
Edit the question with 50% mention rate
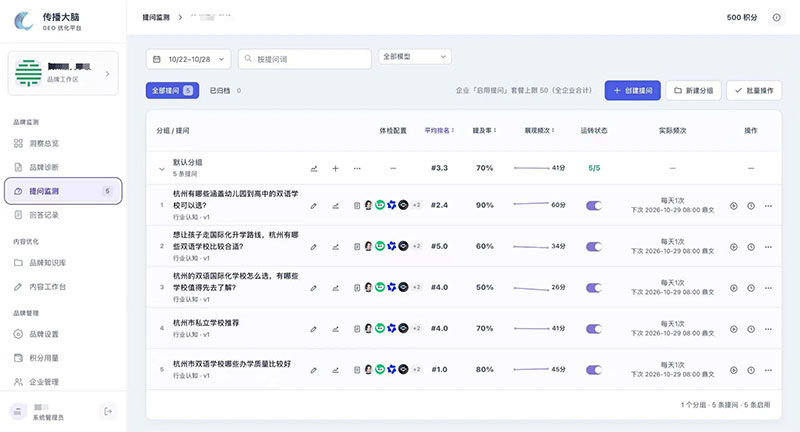(313, 288)
